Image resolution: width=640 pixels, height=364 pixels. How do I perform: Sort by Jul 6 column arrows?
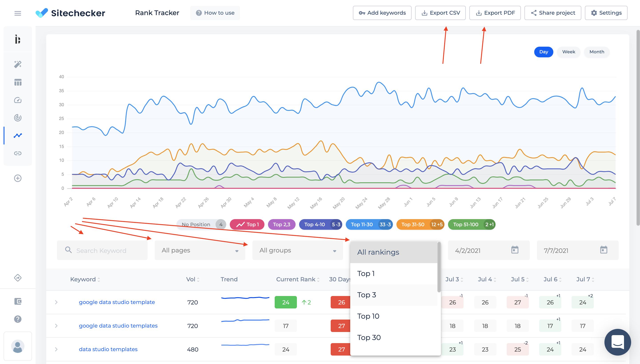point(560,280)
